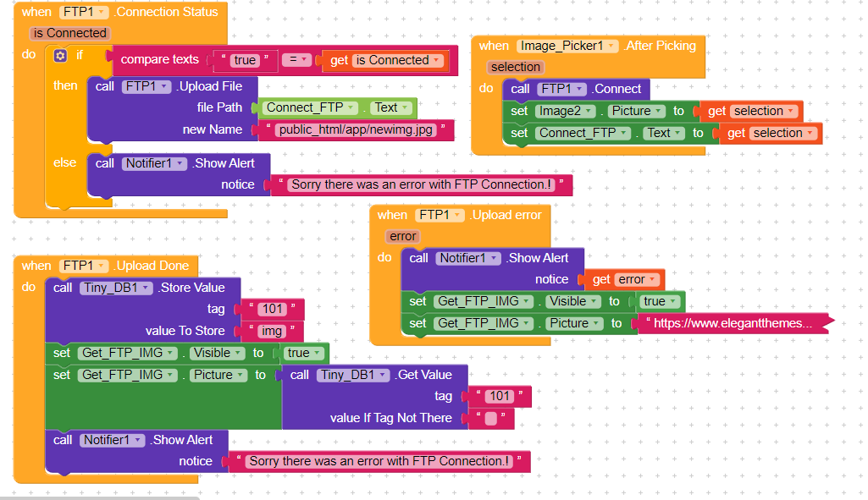This screenshot has height=500, width=868.
Task: Open Get_FTP_IMG dropdown in Upload Done Picture row
Action: (127, 375)
